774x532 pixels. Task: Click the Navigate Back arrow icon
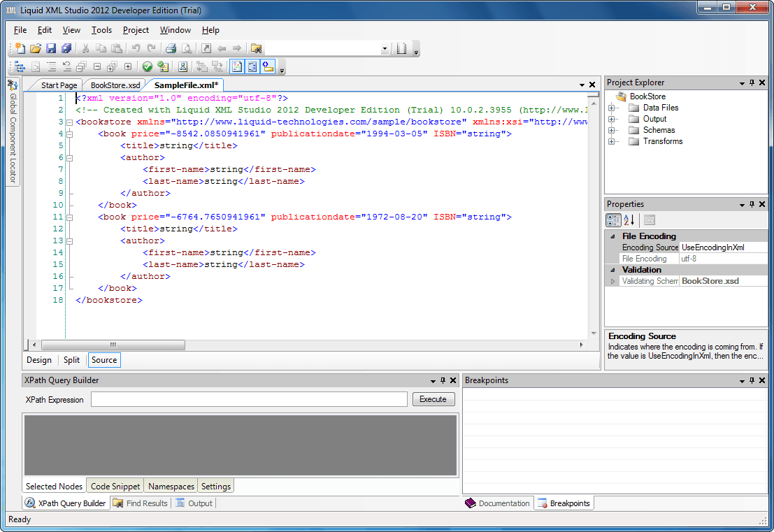(222, 48)
